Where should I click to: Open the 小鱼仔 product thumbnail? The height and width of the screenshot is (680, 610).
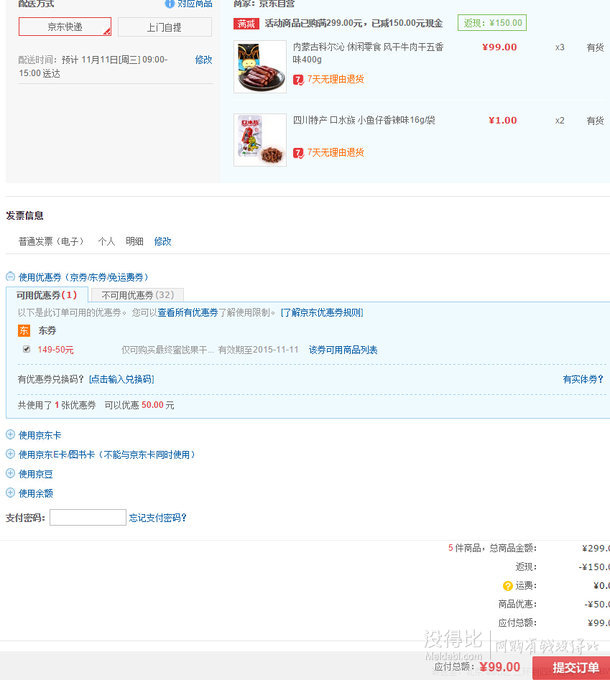point(260,140)
